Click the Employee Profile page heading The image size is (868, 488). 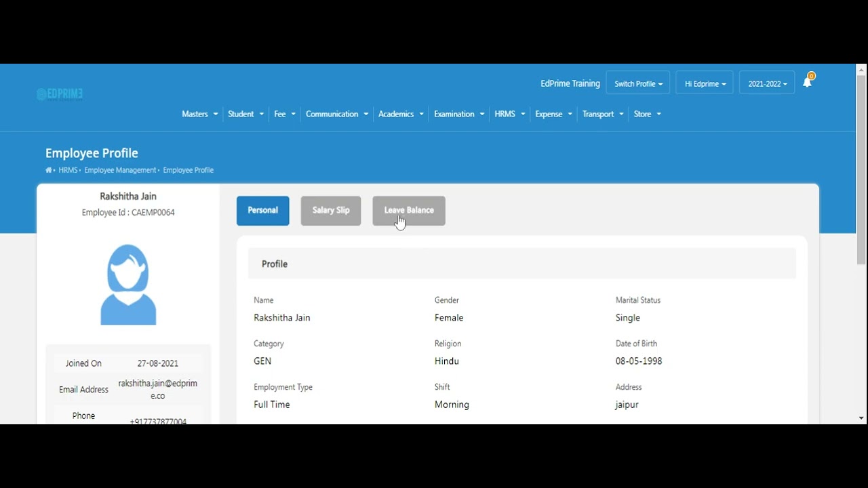tap(92, 153)
